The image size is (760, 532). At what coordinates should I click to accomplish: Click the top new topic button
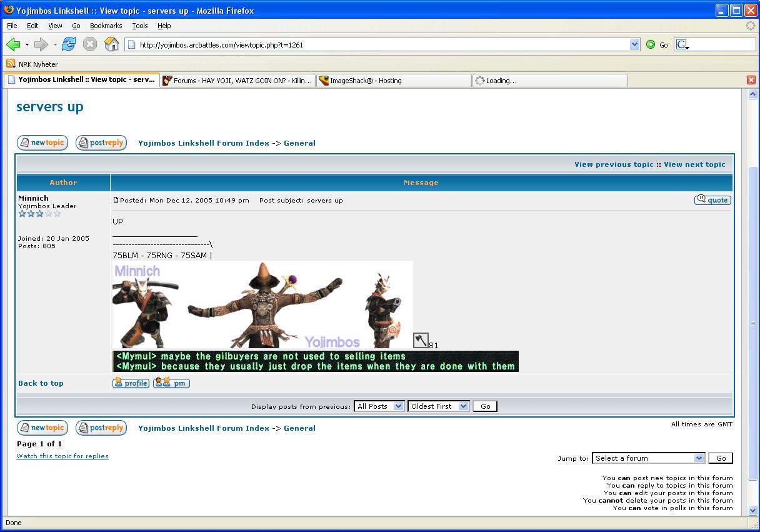point(42,143)
